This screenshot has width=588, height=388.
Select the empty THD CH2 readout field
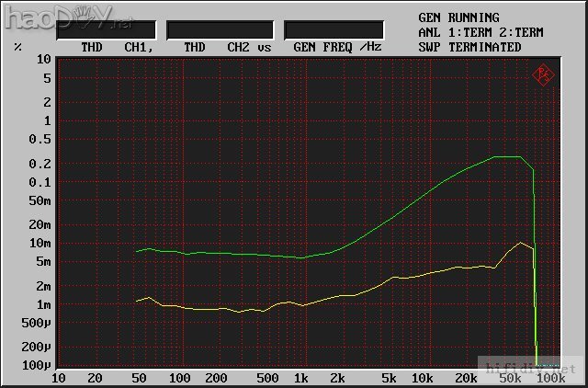click(220, 30)
